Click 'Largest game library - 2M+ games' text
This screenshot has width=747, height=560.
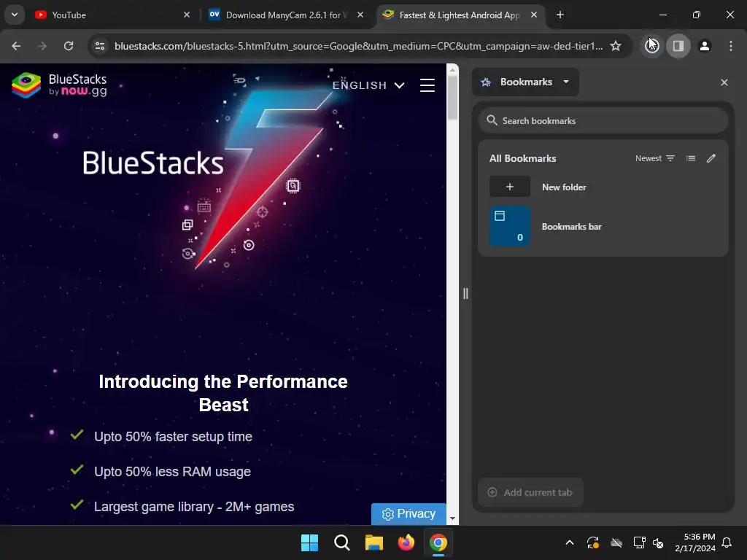coord(194,506)
